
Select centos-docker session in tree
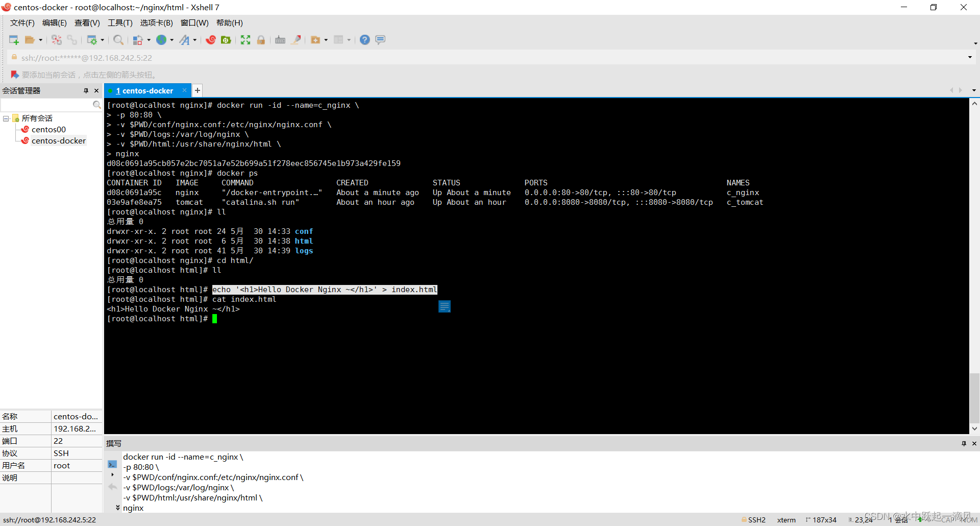pos(58,141)
